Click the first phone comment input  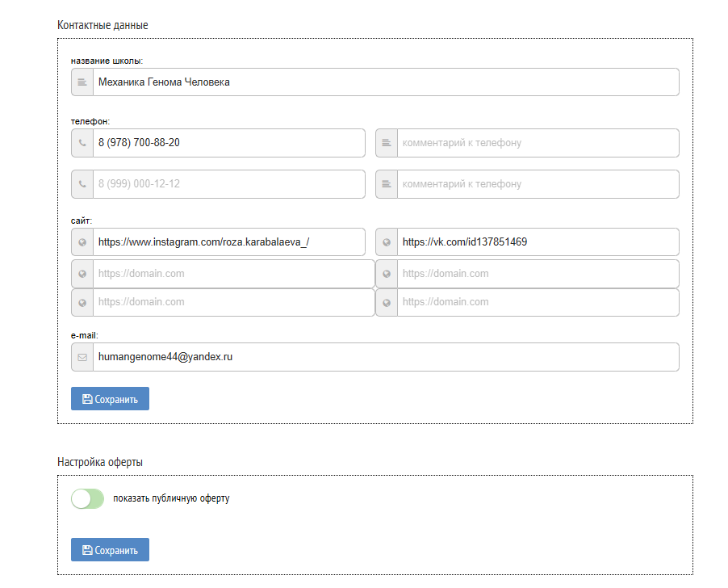click(x=537, y=143)
